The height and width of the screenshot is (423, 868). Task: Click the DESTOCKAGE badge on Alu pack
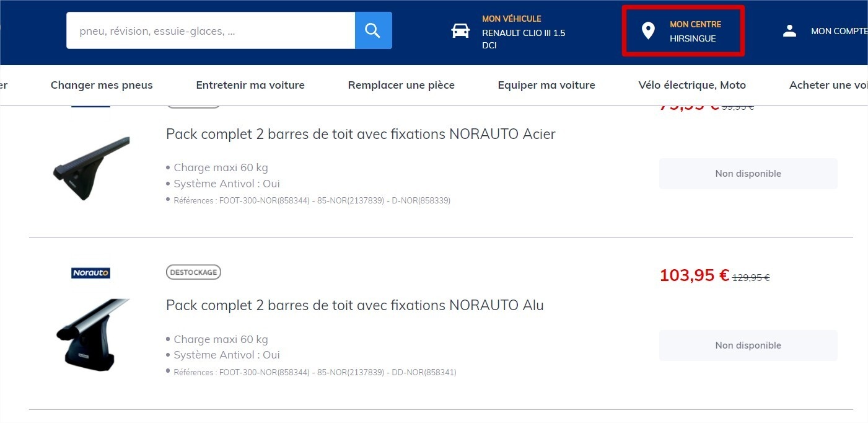pos(193,272)
